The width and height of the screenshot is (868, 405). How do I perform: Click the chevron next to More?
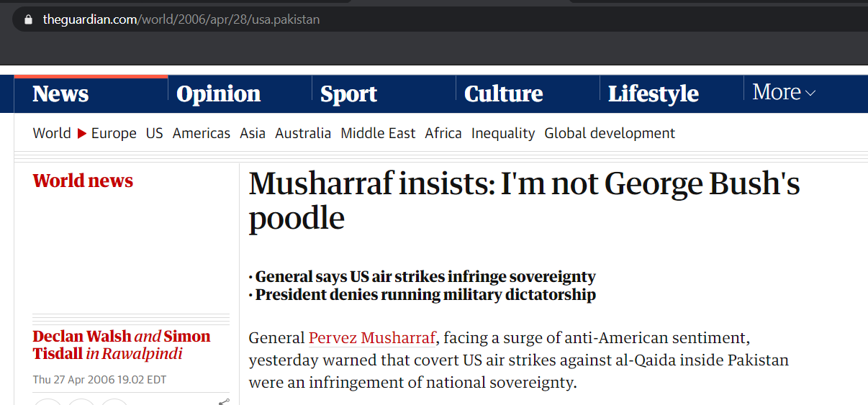coord(810,94)
